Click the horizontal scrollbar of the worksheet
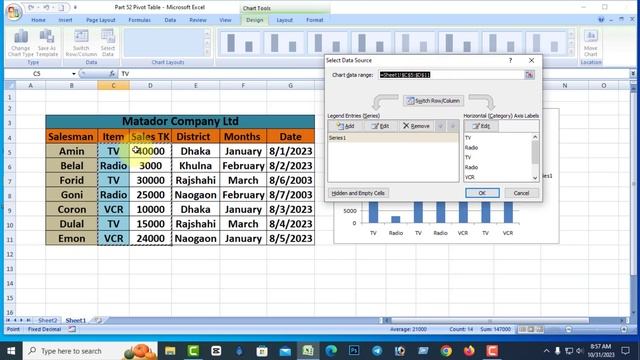The height and width of the screenshot is (360, 640). (x=490, y=320)
